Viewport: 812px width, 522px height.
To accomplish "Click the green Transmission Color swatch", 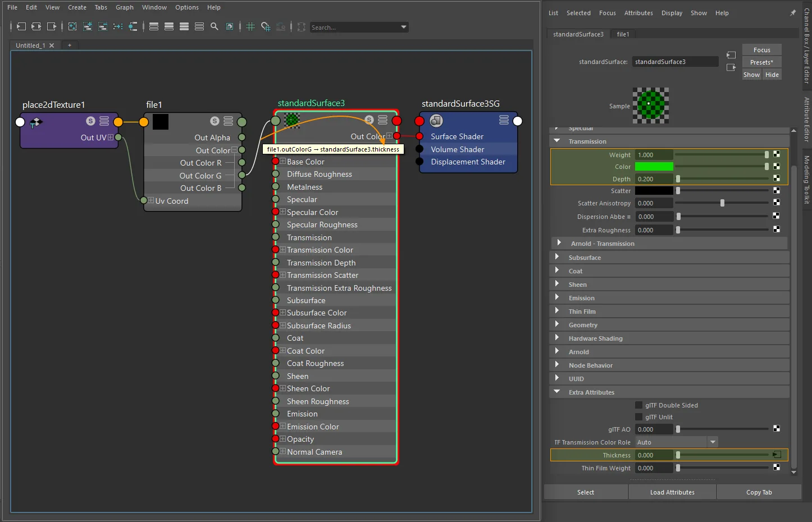I will [x=654, y=167].
